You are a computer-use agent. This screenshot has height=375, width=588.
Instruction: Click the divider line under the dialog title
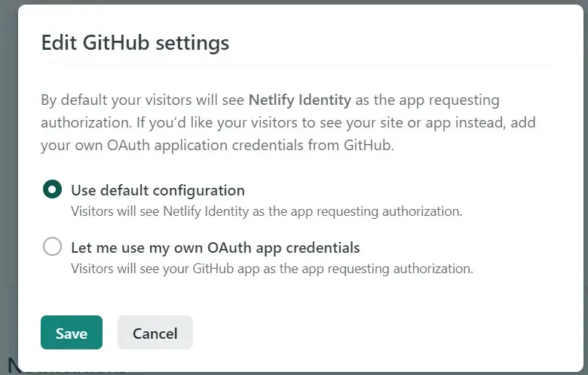[298, 64]
